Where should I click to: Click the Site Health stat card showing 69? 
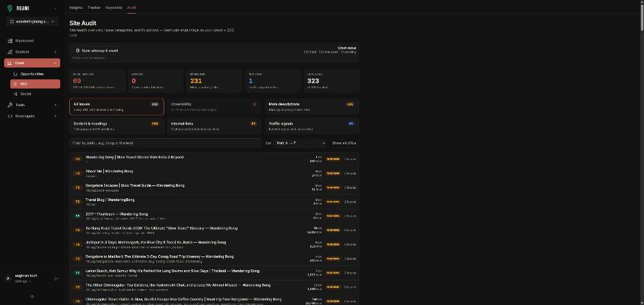tap(97, 81)
